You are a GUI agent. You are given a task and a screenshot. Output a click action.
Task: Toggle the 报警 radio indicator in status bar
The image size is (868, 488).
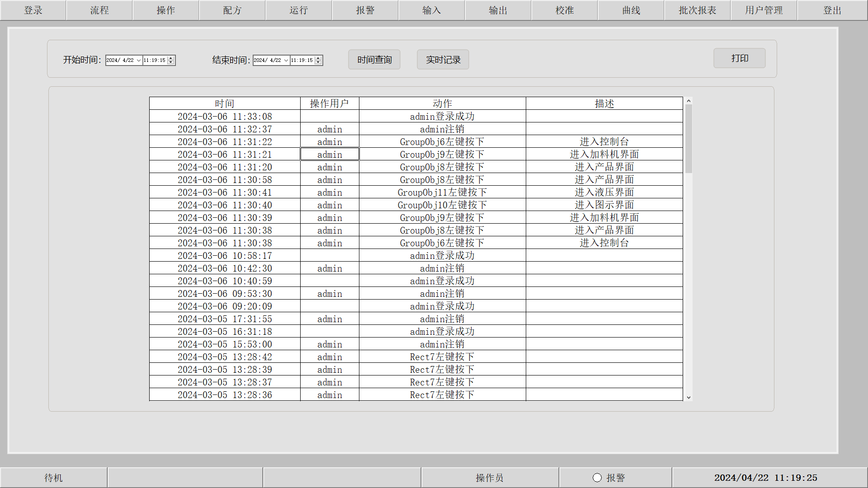[x=597, y=478]
